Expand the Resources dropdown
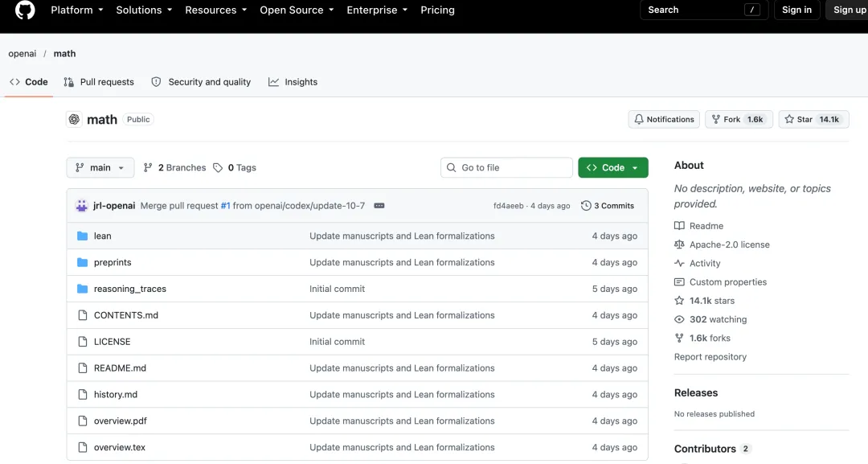 click(x=216, y=10)
